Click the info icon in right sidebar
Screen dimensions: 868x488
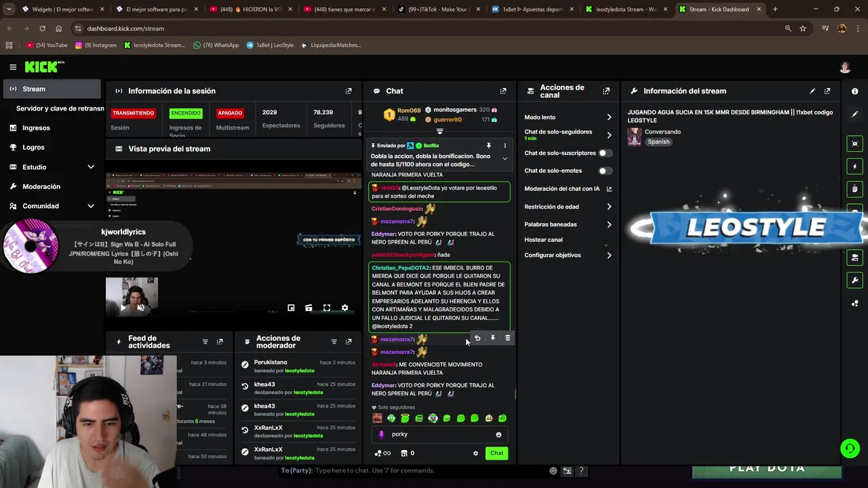coord(854,91)
